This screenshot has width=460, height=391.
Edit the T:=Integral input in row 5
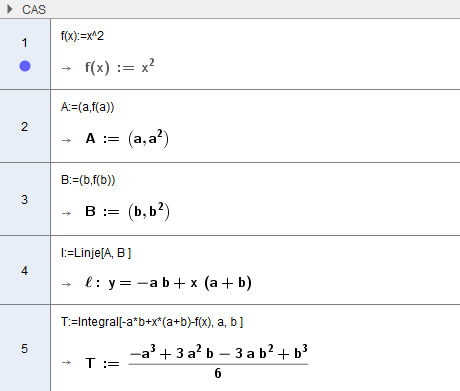(x=152, y=322)
